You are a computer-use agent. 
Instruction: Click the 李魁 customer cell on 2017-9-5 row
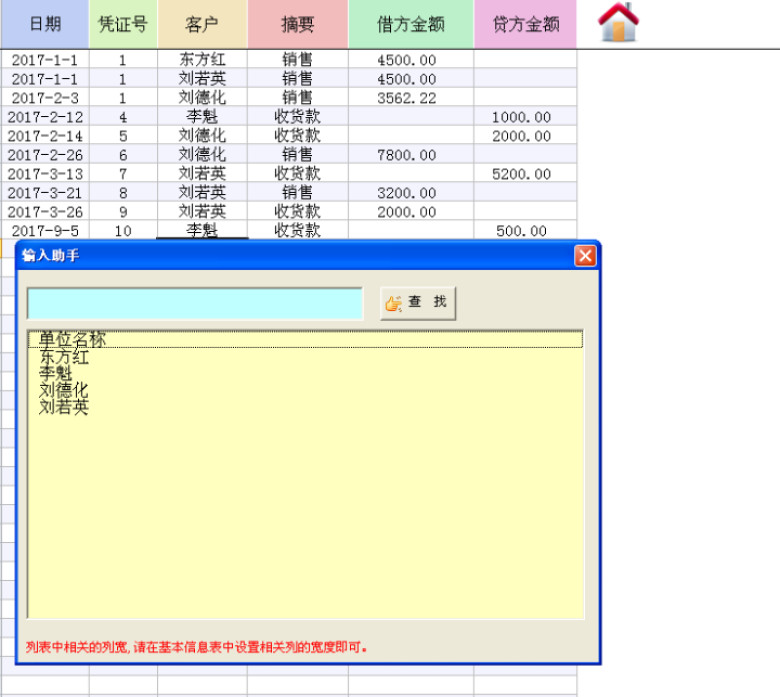[x=202, y=230]
